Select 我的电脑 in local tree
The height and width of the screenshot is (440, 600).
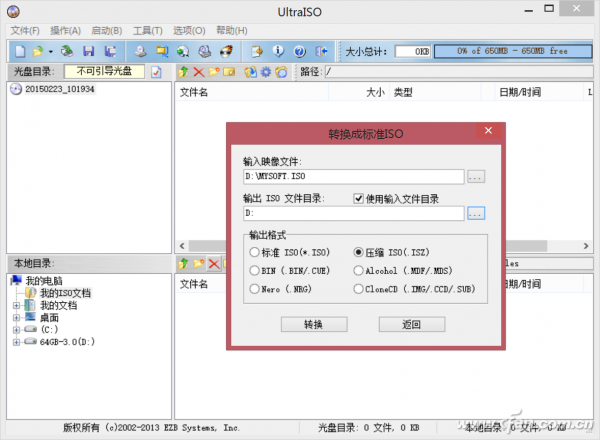[x=44, y=281]
